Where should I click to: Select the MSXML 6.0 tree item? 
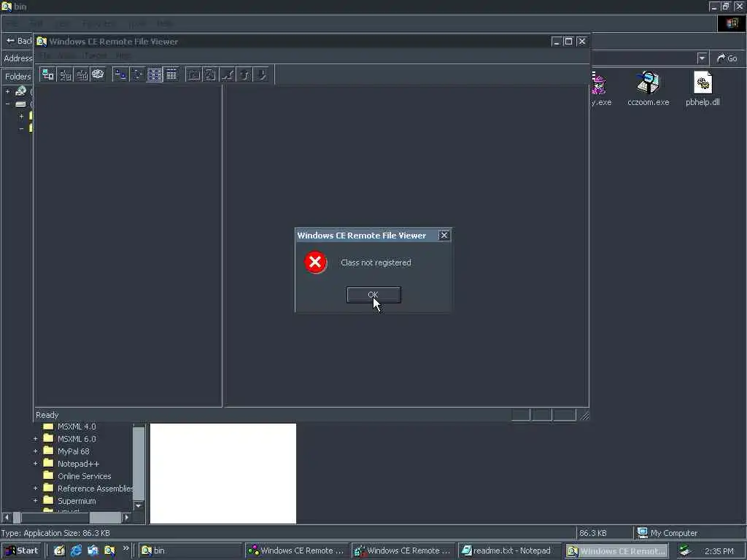[x=77, y=438]
